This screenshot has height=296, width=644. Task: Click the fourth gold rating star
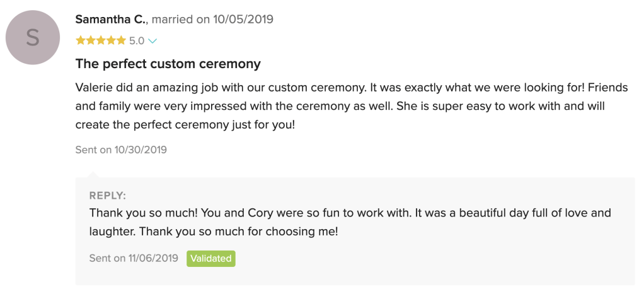click(111, 41)
